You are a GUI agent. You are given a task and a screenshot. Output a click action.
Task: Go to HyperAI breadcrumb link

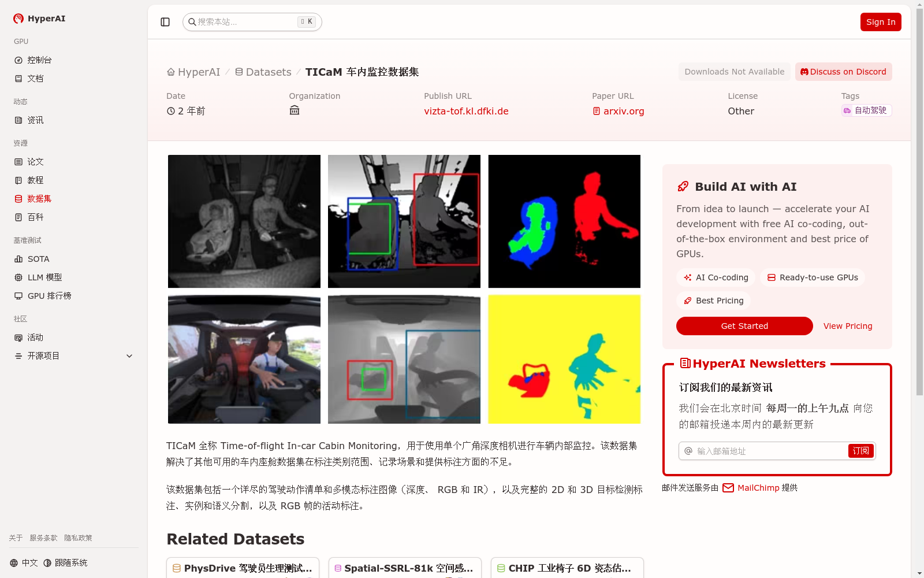(193, 72)
